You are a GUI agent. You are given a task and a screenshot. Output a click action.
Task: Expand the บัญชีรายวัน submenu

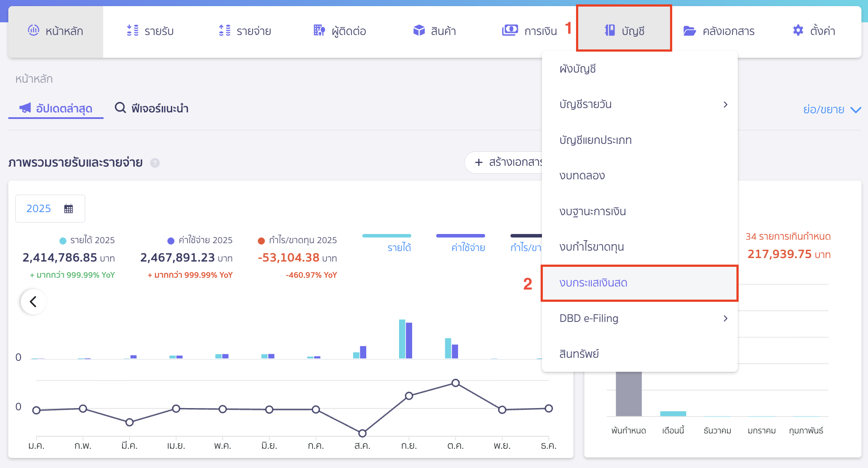(x=725, y=105)
